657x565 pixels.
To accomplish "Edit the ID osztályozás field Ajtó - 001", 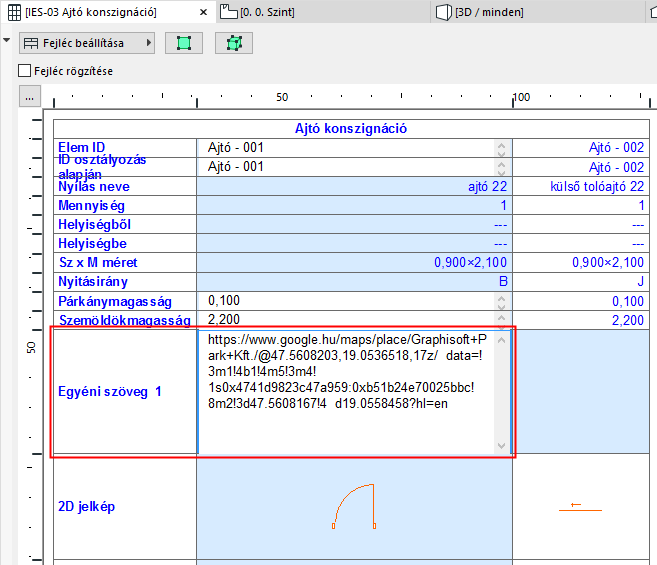I will click(x=346, y=167).
